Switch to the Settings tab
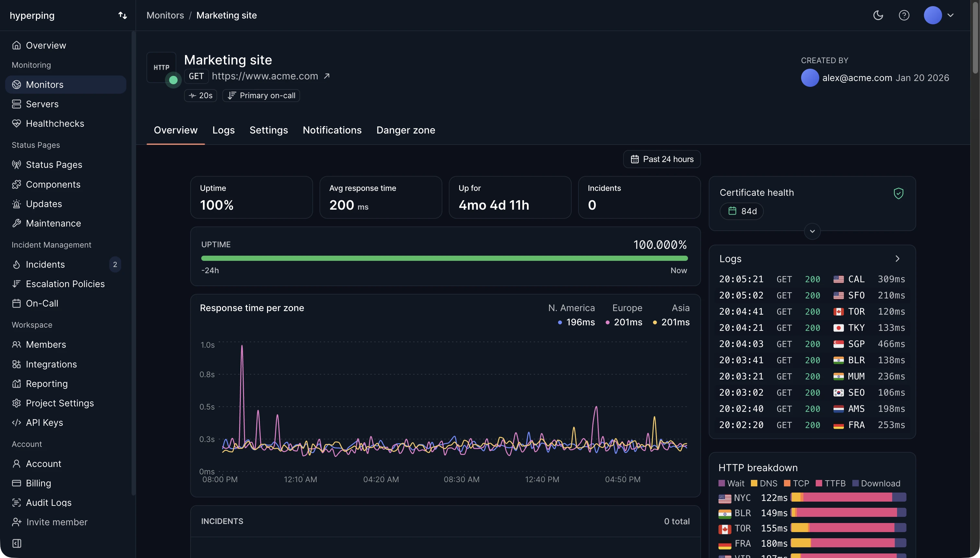The height and width of the screenshot is (558, 980). coord(269,130)
